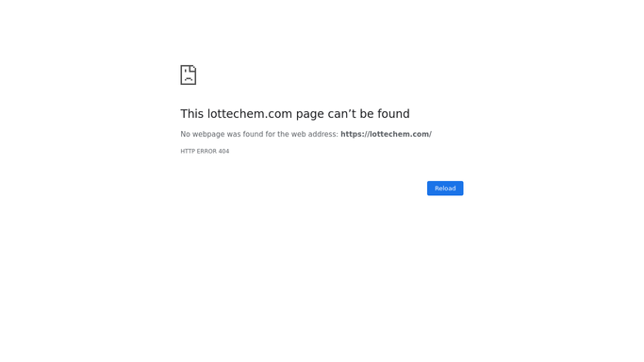Click the frowning face inside the document icon
The height and width of the screenshot is (362, 644).
pyautogui.click(x=188, y=76)
